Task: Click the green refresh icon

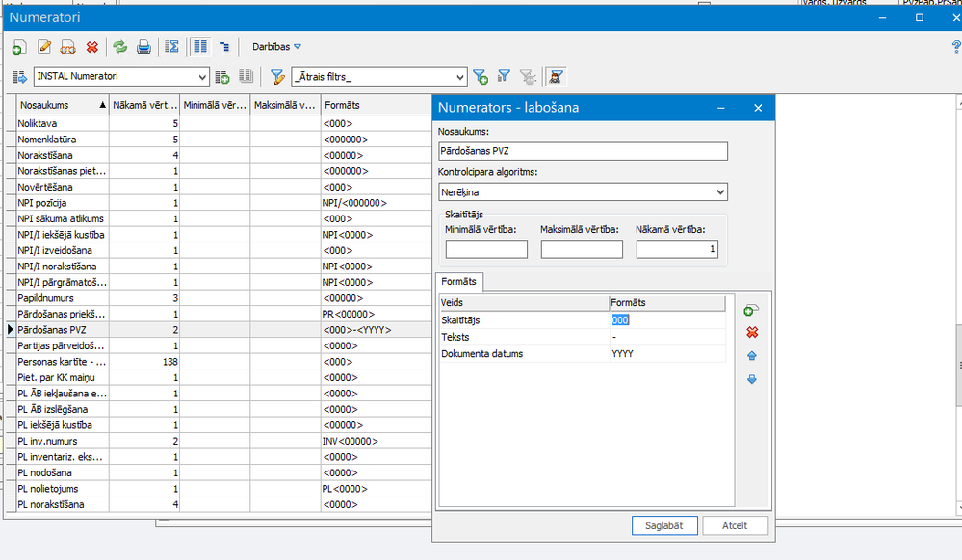Action: point(120,47)
